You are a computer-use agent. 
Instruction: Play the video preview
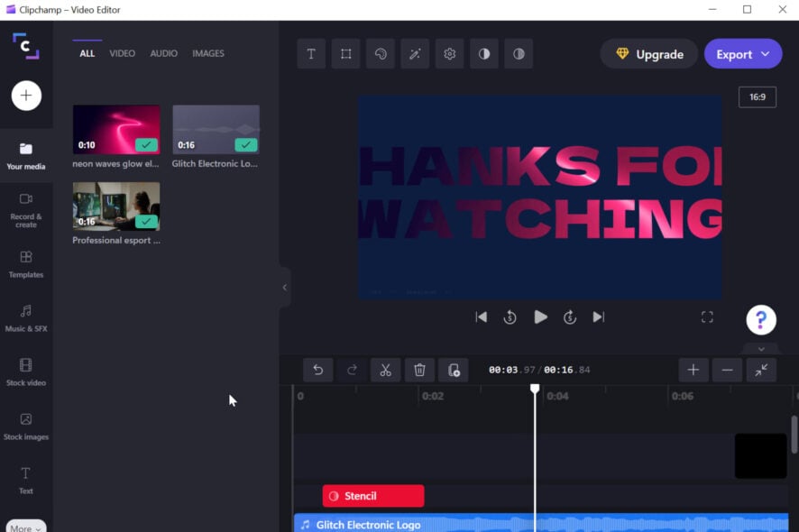540,317
